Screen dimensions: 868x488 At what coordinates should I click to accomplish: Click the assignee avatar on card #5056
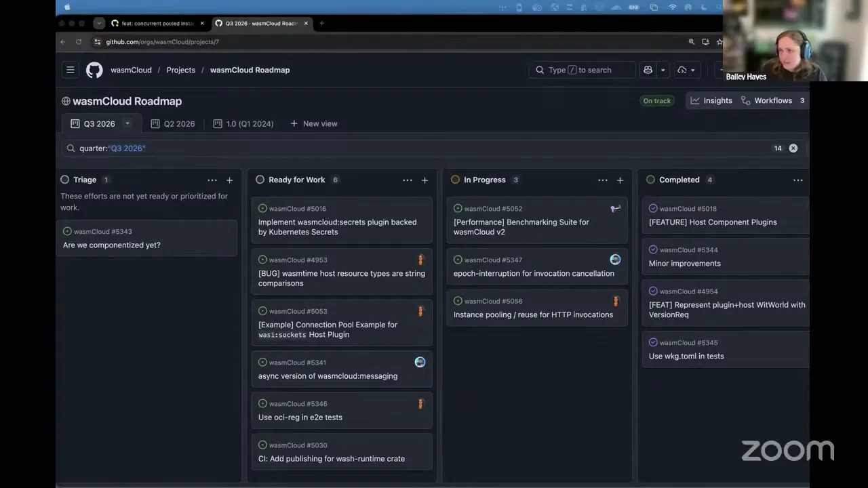[x=616, y=301]
